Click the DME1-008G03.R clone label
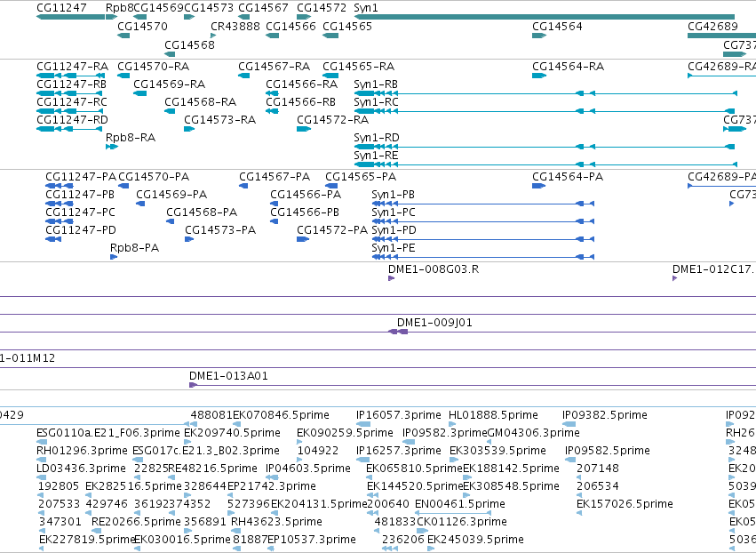This screenshot has width=756, height=553. click(434, 269)
